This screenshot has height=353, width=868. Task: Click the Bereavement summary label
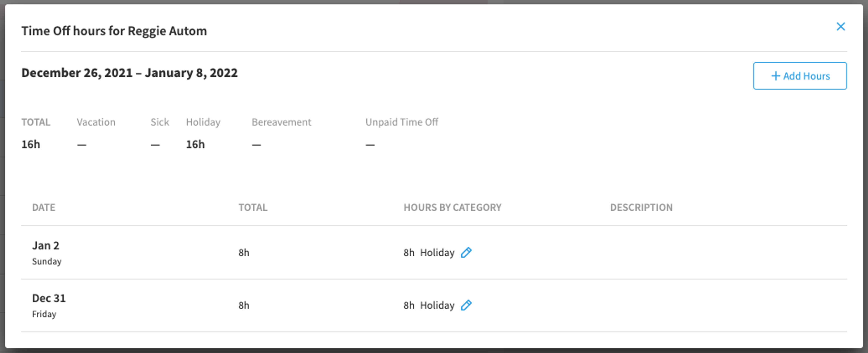click(x=281, y=122)
